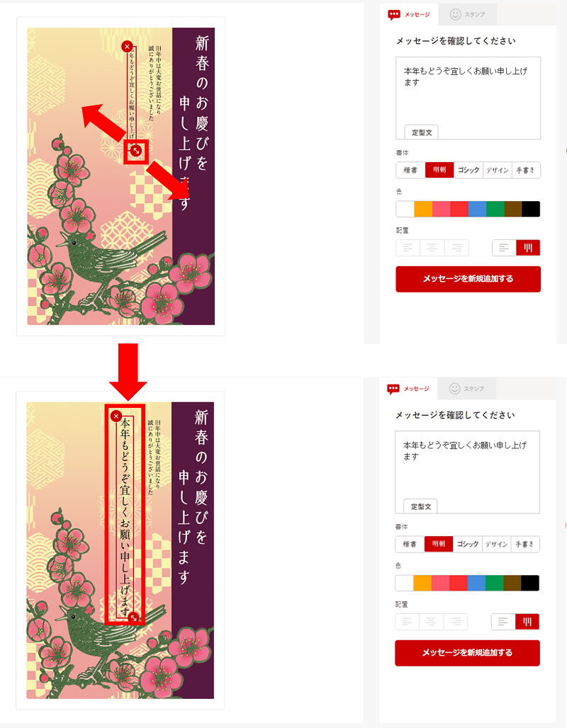Select ゴシック font style in upper panel

pyautogui.click(x=468, y=170)
